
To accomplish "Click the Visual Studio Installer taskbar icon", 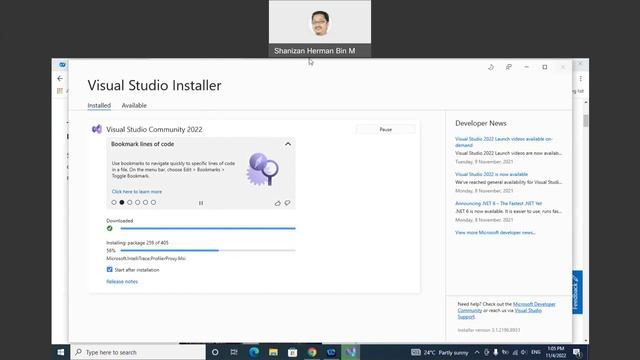I will [x=351, y=352].
